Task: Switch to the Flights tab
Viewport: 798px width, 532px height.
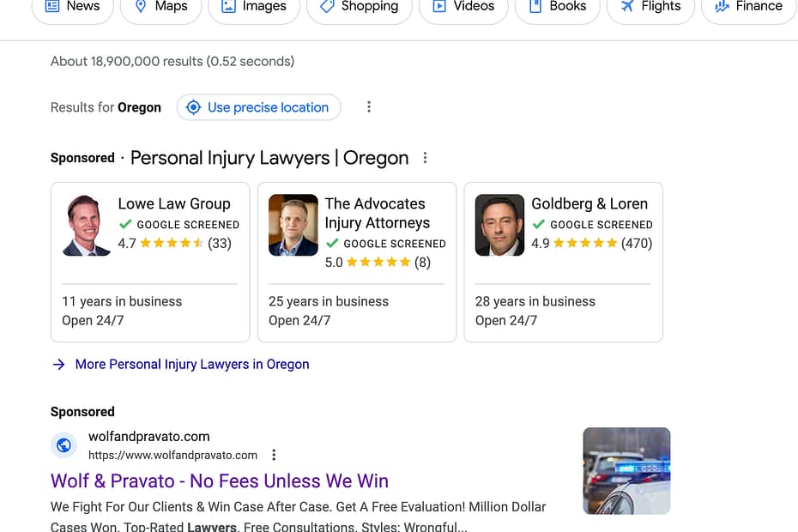Action: pyautogui.click(x=651, y=7)
